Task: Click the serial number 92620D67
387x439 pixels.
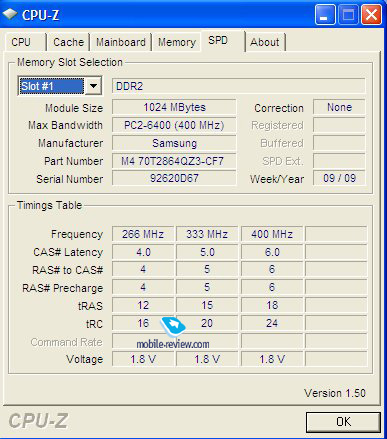Action: point(174,178)
